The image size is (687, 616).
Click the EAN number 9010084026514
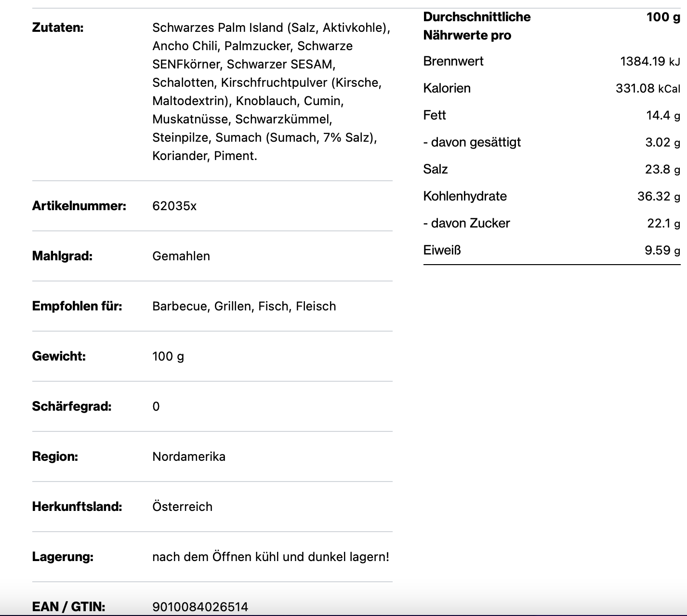coord(200,607)
